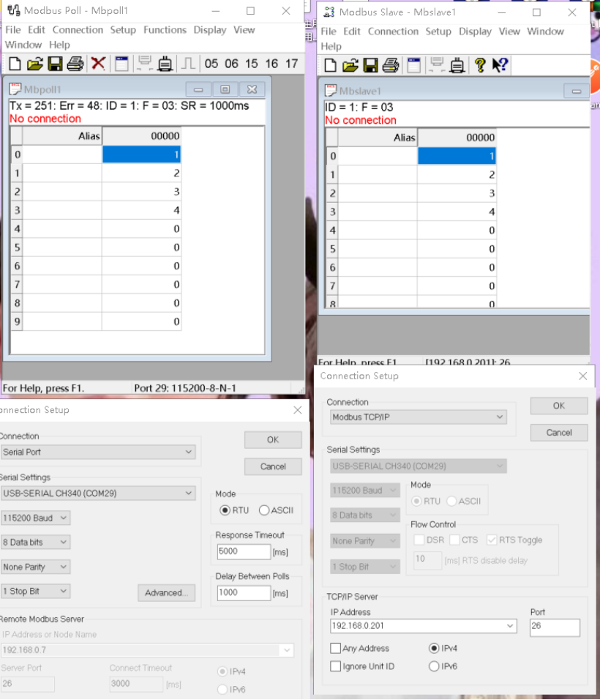Select the IPv6 radio button under TCP/IP Server
This screenshot has height=700, width=600.
point(434,666)
